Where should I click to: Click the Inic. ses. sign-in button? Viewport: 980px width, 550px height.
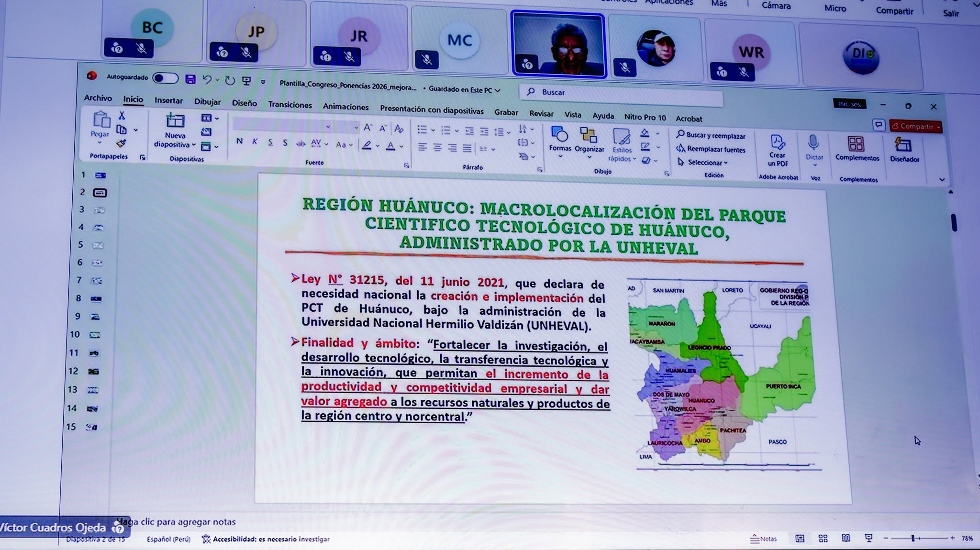pos(849,104)
